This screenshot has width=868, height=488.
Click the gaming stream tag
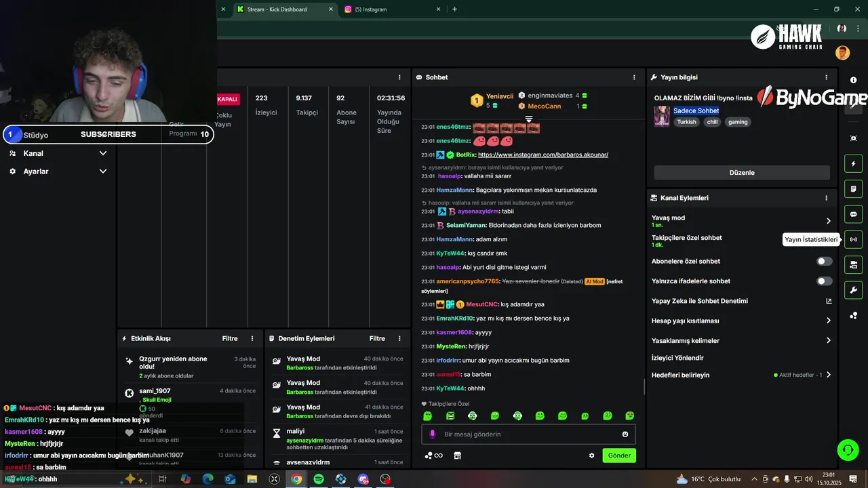click(x=738, y=122)
